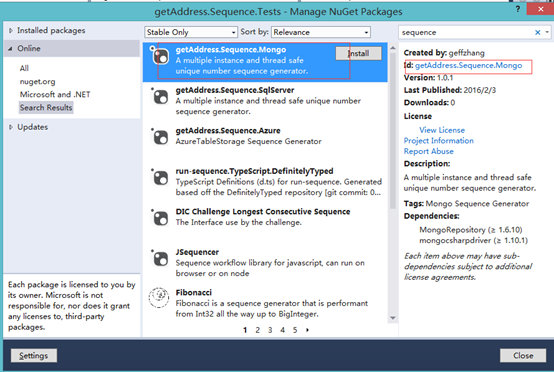The width and height of the screenshot is (554, 372).
Task: Select DIC Challenge Longest Consecutive Sequence title
Action: pyautogui.click(x=263, y=212)
